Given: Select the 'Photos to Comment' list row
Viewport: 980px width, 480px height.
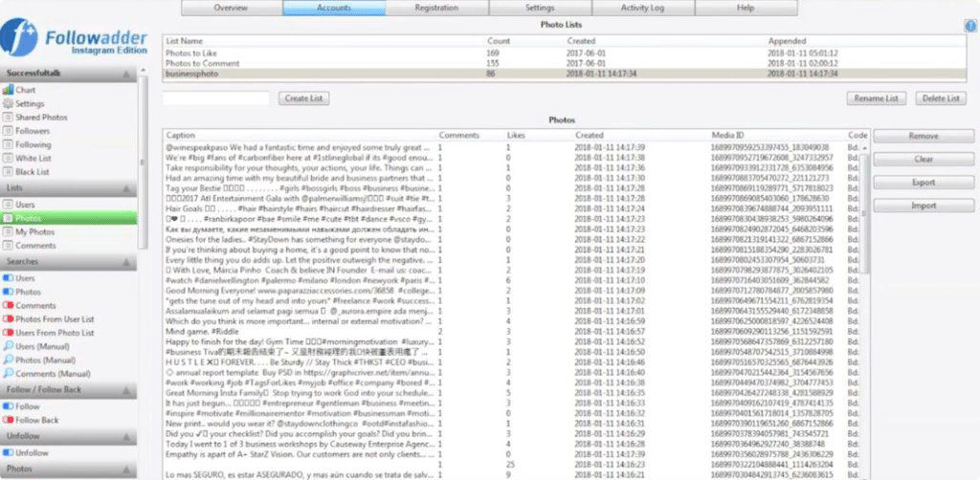Looking at the screenshot, I should click(x=563, y=64).
